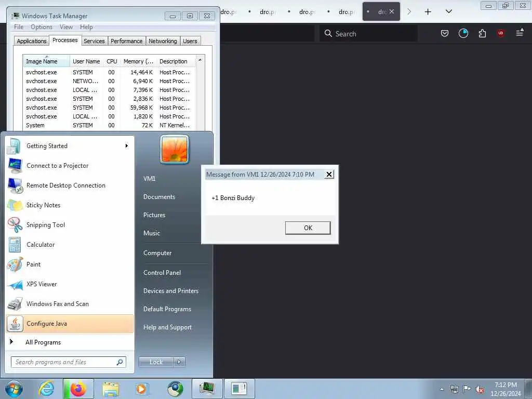Open Action Center flag icon
This screenshot has width=532, height=399.
tap(467, 389)
